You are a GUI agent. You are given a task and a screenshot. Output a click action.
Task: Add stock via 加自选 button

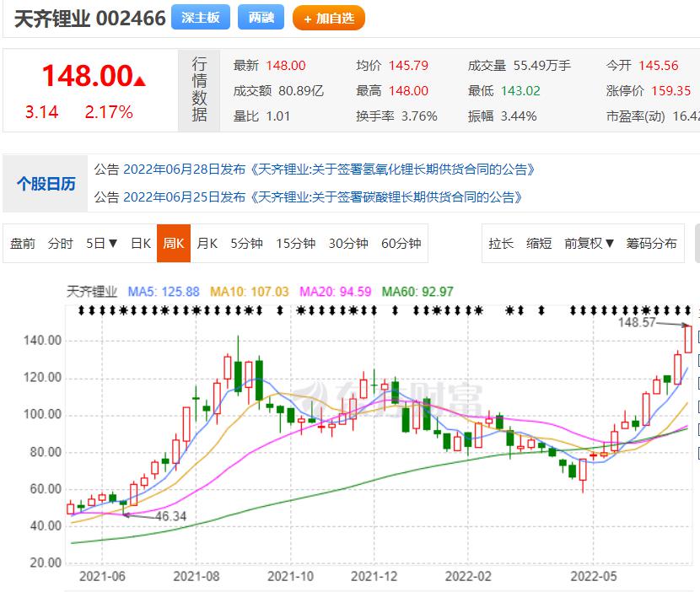coord(329,19)
